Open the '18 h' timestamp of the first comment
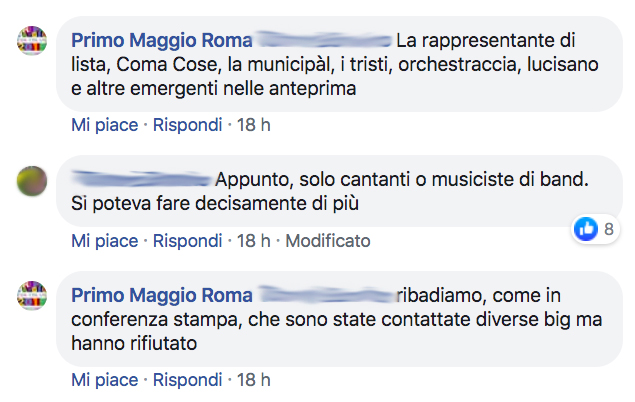 click(254, 126)
